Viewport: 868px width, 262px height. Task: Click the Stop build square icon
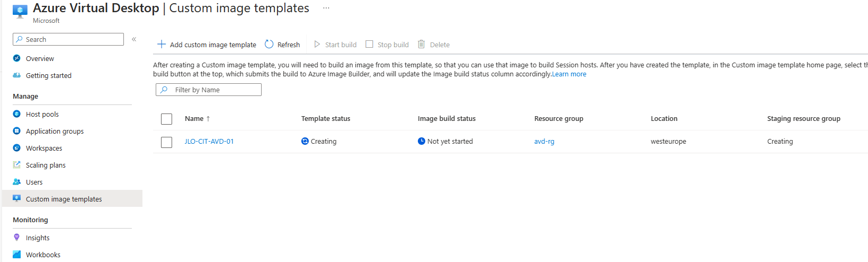click(370, 45)
